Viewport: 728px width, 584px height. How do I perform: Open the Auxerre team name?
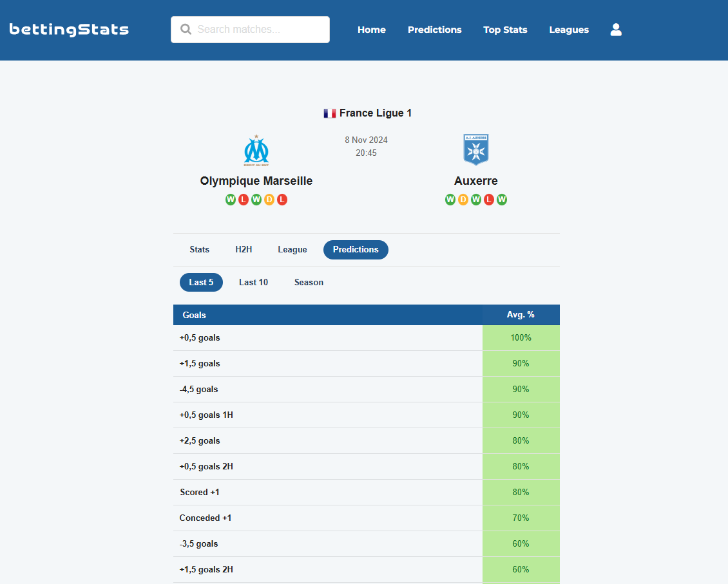[x=476, y=181]
